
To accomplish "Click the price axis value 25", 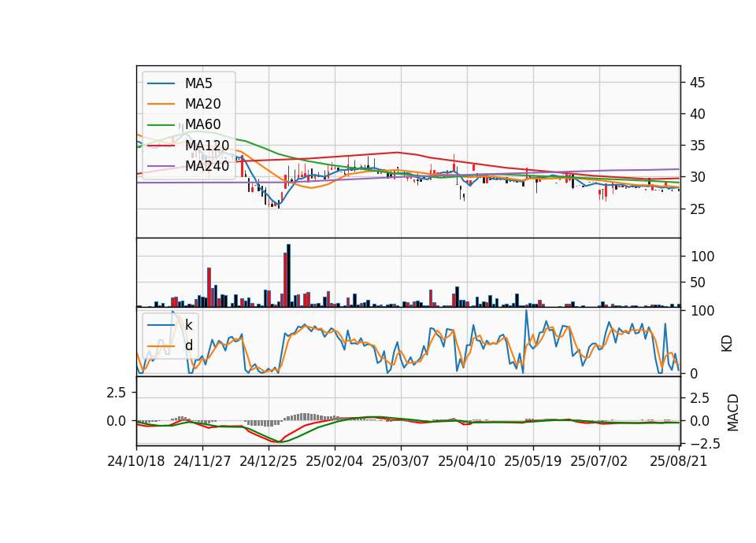I will [697, 209].
